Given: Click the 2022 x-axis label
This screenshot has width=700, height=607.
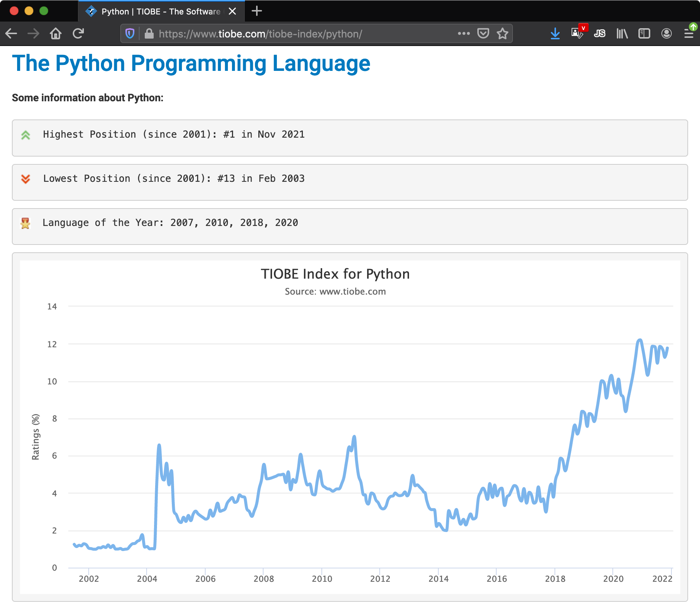Looking at the screenshot, I should 662,579.
